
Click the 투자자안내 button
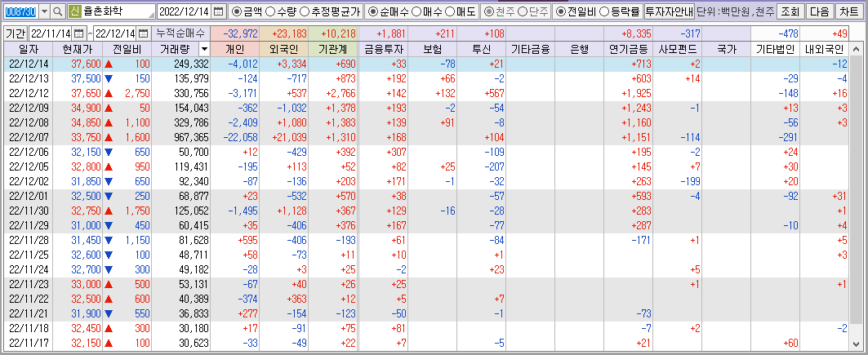[670, 11]
